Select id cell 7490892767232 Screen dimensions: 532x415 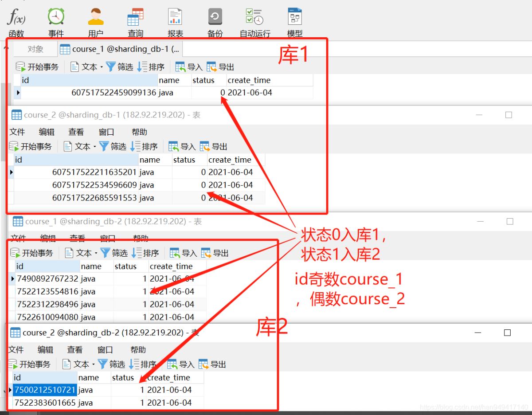point(47,279)
